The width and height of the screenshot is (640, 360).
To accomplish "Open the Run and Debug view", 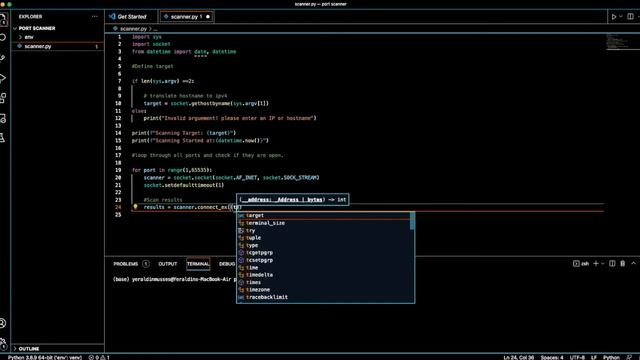I will [3, 78].
